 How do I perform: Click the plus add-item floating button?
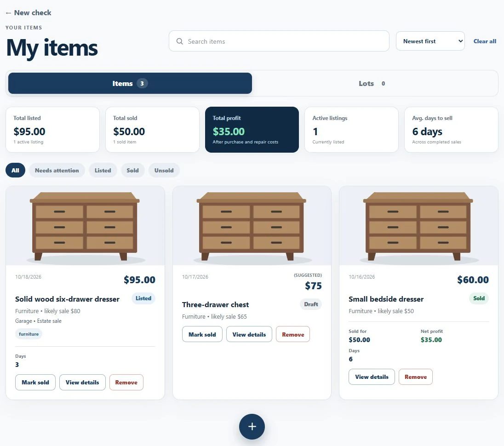[x=252, y=426]
